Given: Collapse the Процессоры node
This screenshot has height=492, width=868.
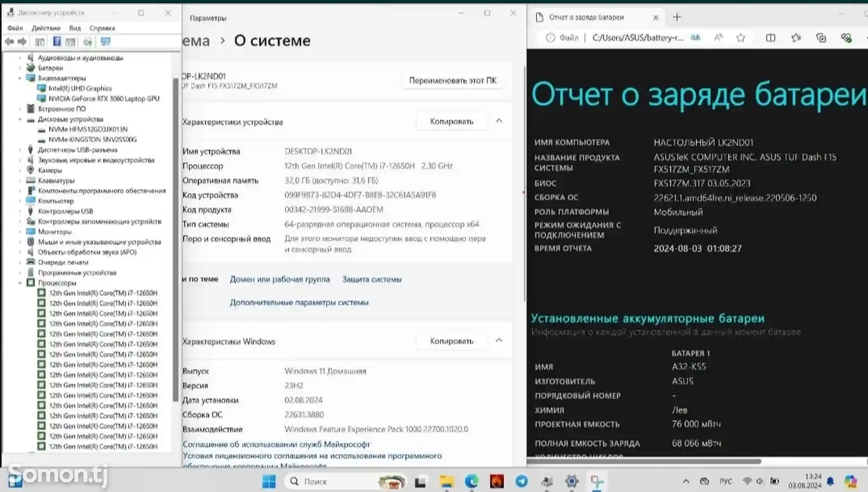Looking at the screenshot, I should (x=20, y=283).
